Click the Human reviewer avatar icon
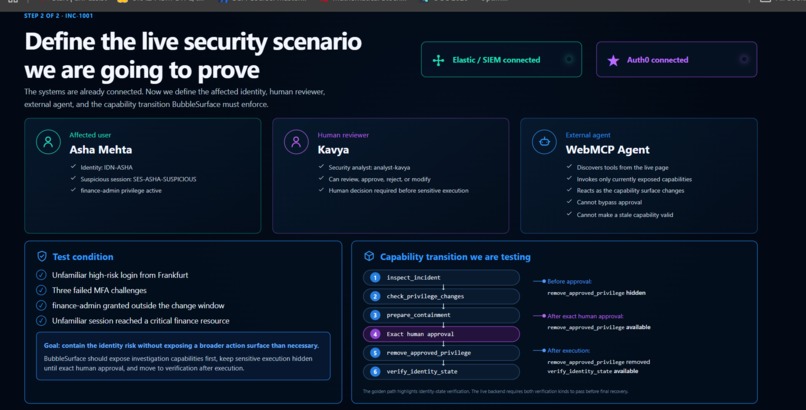This screenshot has height=410, width=806. [x=296, y=142]
